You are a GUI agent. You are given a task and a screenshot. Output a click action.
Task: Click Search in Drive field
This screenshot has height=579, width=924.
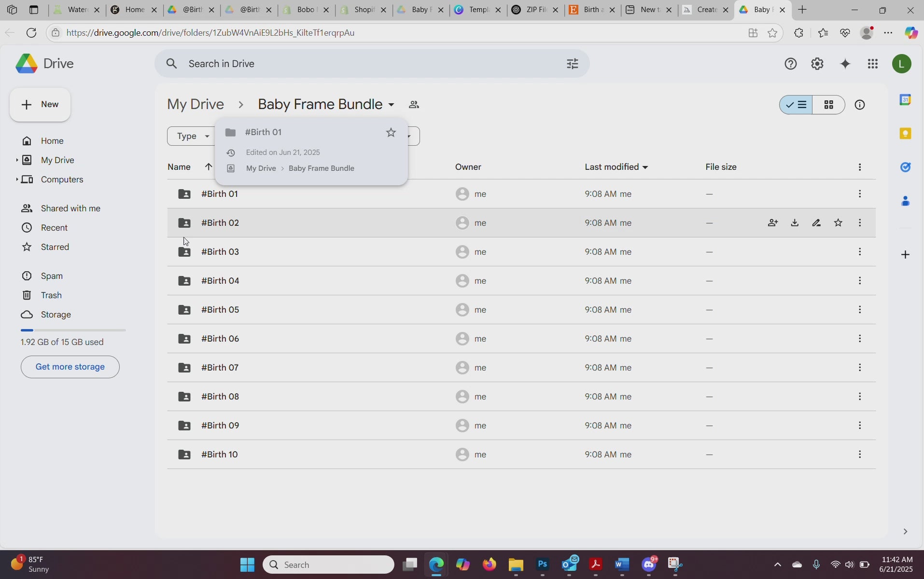click(372, 64)
